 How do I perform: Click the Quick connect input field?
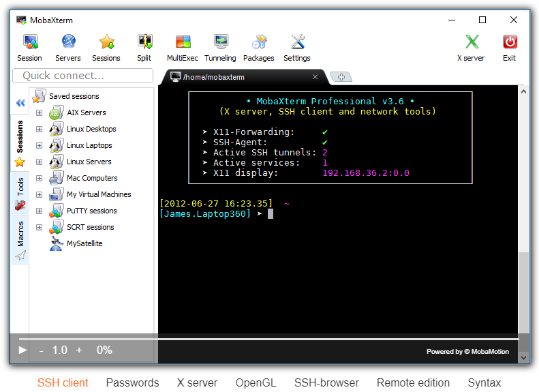(x=82, y=76)
